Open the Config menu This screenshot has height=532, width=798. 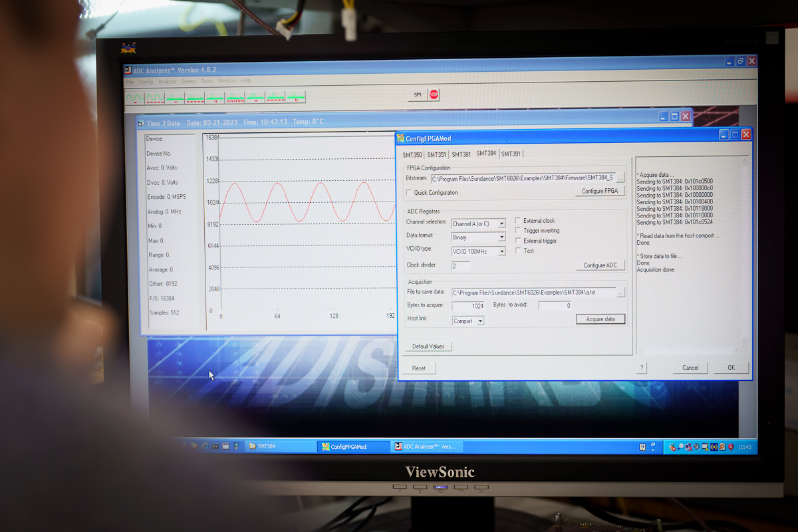click(146, 82)
